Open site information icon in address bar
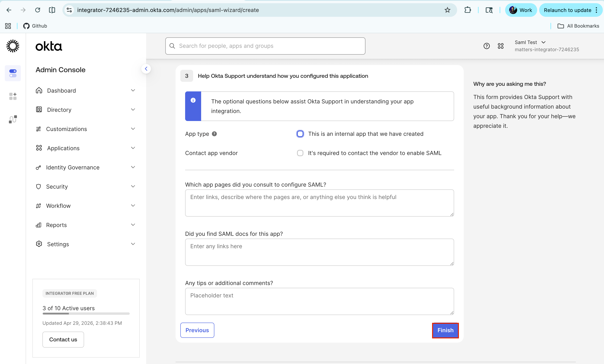604x364 pixels. [x=69, y=10]
